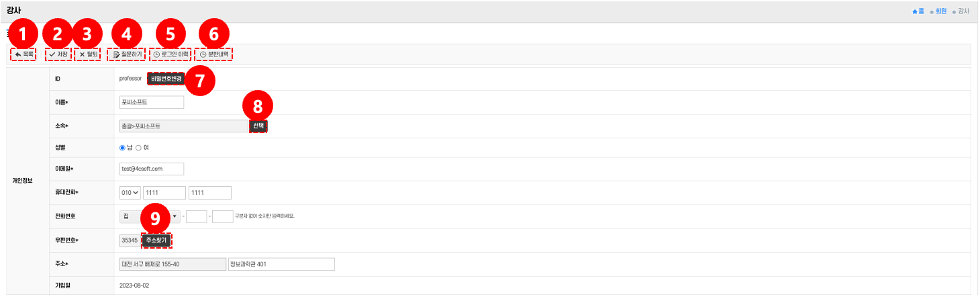
Task: Click the 목록 (list) back-arrow button
Action: click(x=24, y=54)
